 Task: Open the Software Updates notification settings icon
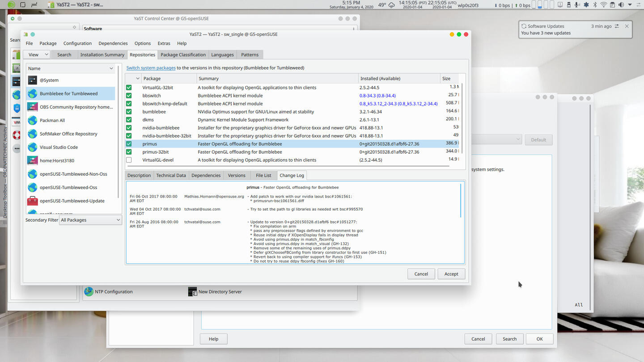(617, 26)
